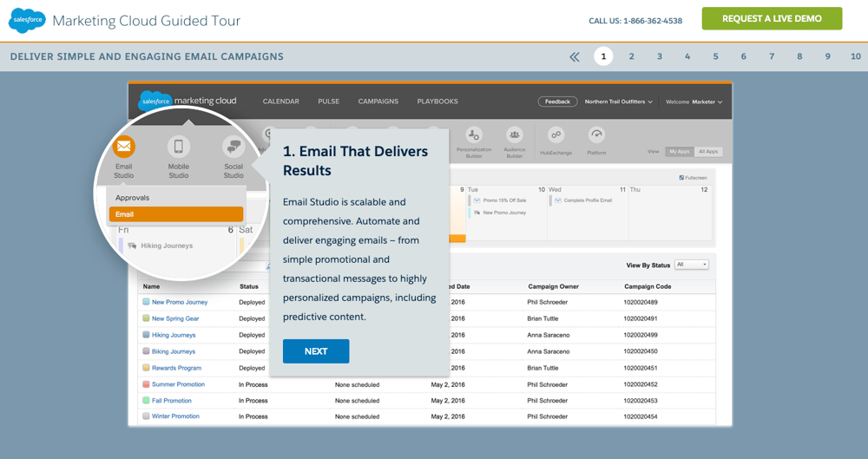Click the Winter Promotion row color icon

tap(146, 416)
